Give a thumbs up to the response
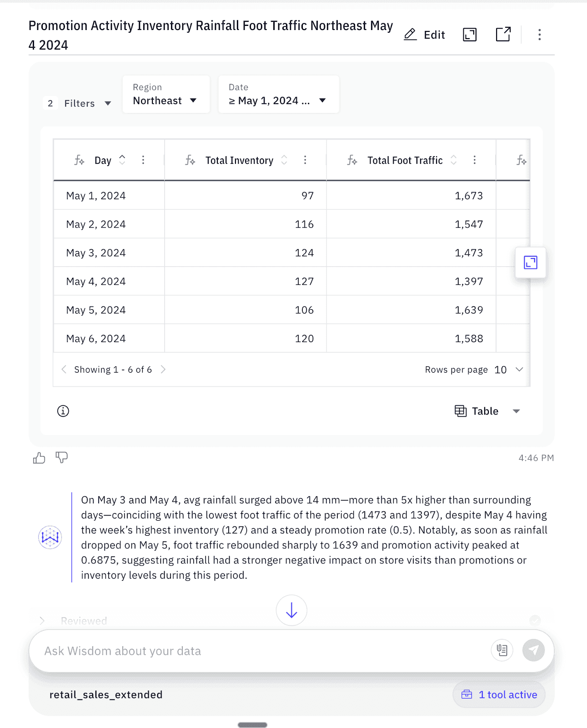 click(39, 458)
